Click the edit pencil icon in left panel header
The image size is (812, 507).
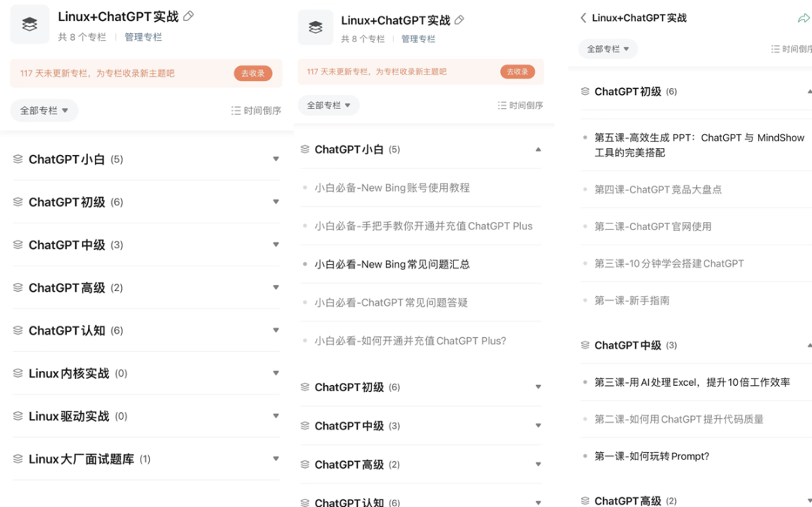pyautogui.click(x=189, y=17)
